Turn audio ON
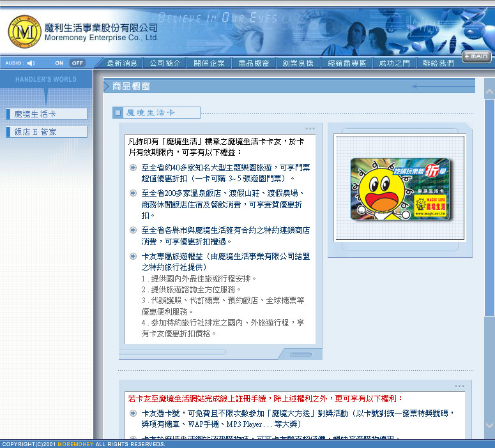 pyautogui.click(x=59, y=63)
